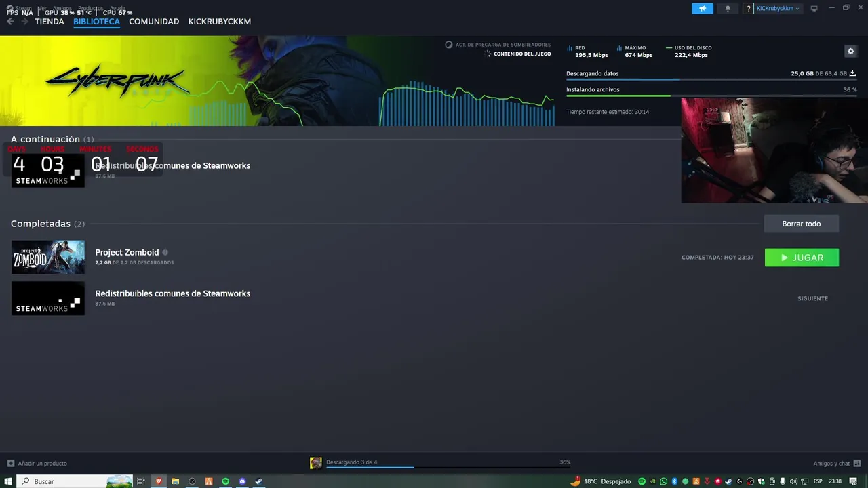Go forward with the right arrow
The height and width of the screenshot is (488, 868).
click(25, 22)
